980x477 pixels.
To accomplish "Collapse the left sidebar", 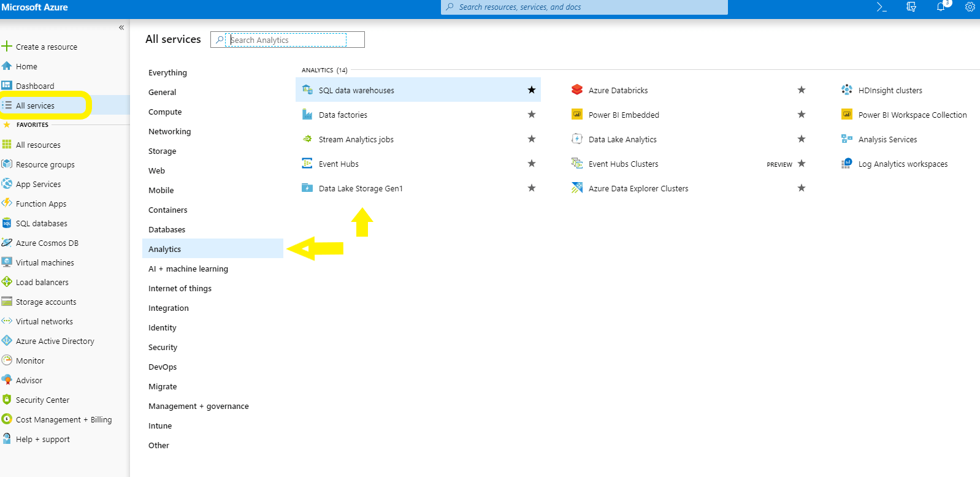I will tap(121, 28).
